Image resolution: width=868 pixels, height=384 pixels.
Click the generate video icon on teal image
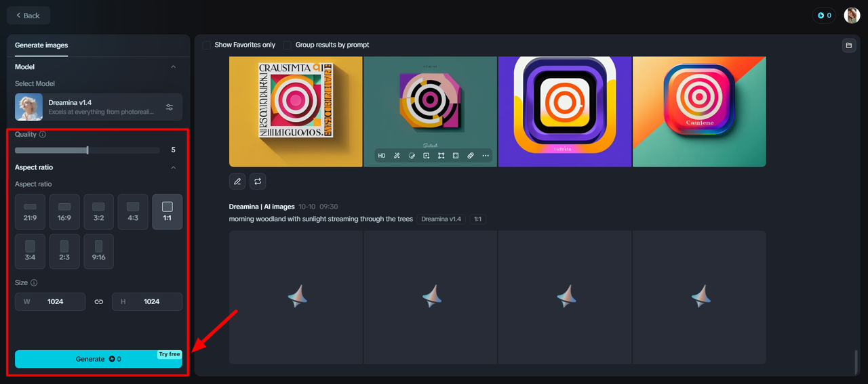426,156
